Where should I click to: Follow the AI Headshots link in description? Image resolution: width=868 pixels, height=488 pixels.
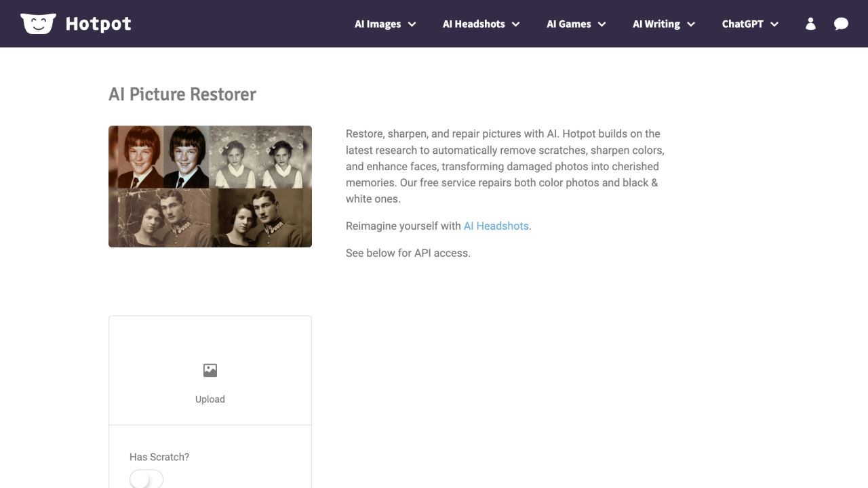[496, 226]
